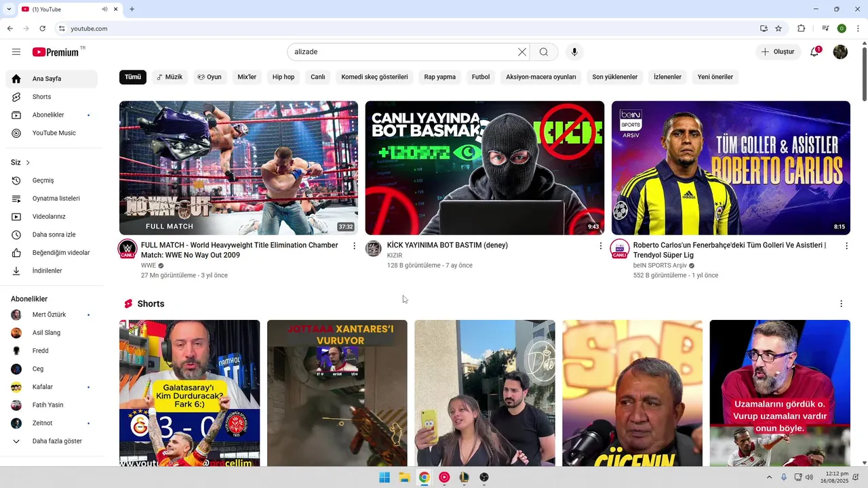Open the Roberto Carlos video thumbnail

(731, 168)
